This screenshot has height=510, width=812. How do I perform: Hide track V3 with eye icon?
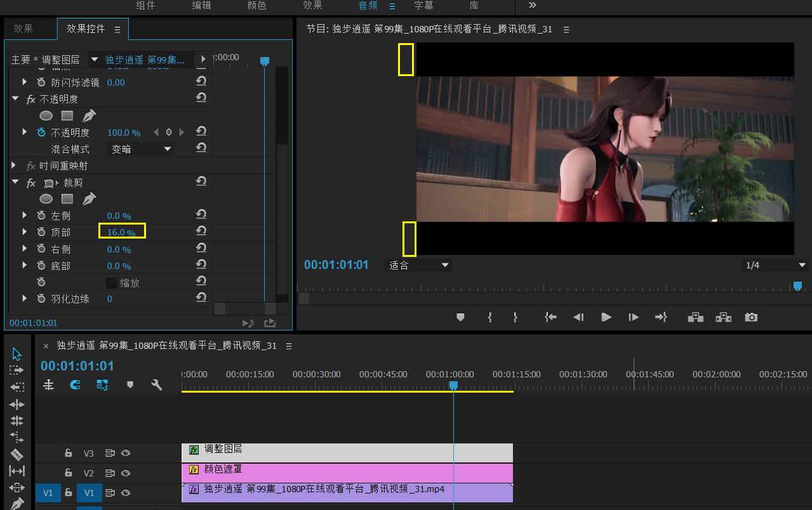[126, 453]
